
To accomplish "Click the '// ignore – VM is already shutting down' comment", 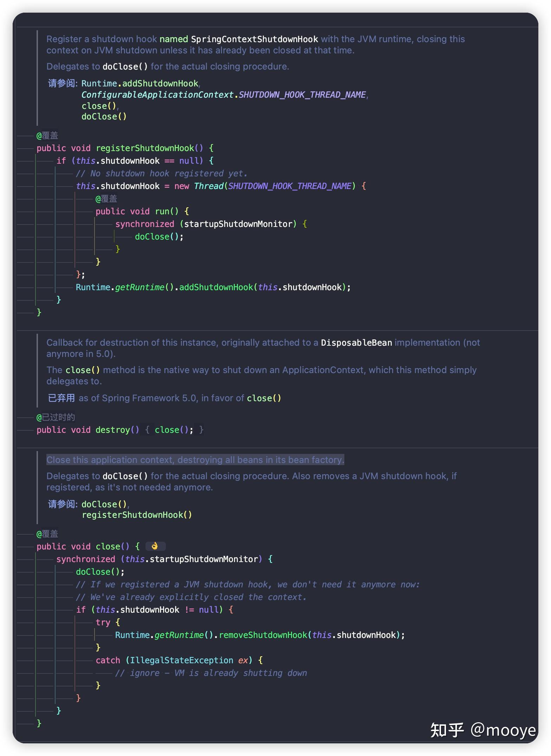I will tap(211, 673).
